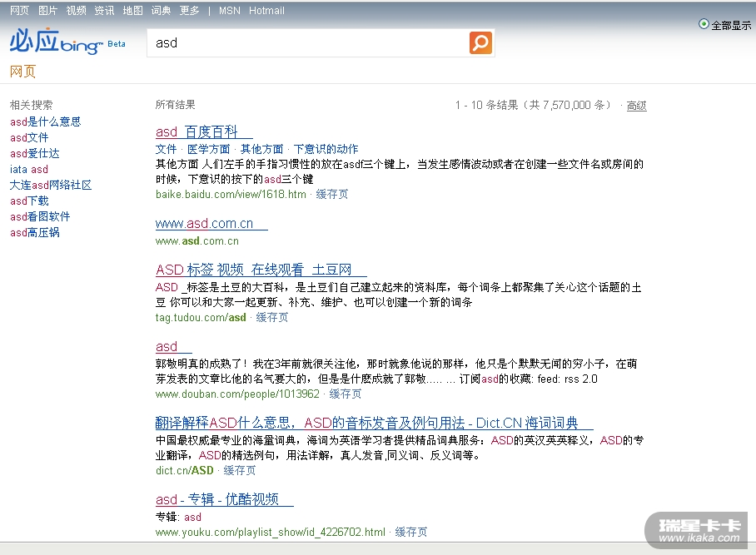Open the 图片 top navigation item

point(47,11)
